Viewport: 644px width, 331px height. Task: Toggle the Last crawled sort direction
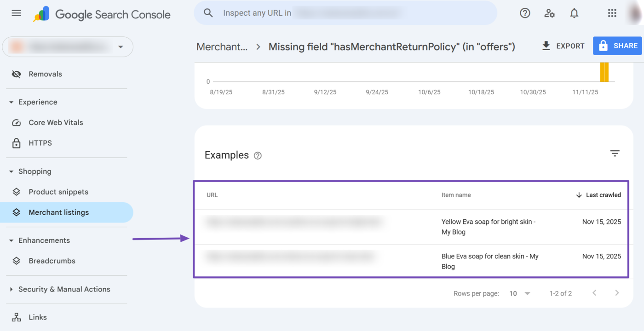coord(579,195)
